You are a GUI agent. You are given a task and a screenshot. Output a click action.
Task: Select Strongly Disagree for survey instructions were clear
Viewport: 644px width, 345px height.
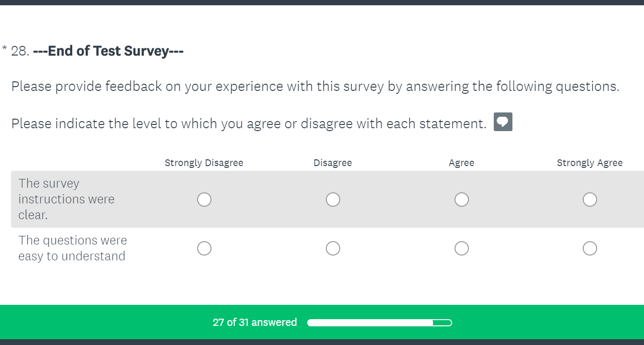(204, 200)
